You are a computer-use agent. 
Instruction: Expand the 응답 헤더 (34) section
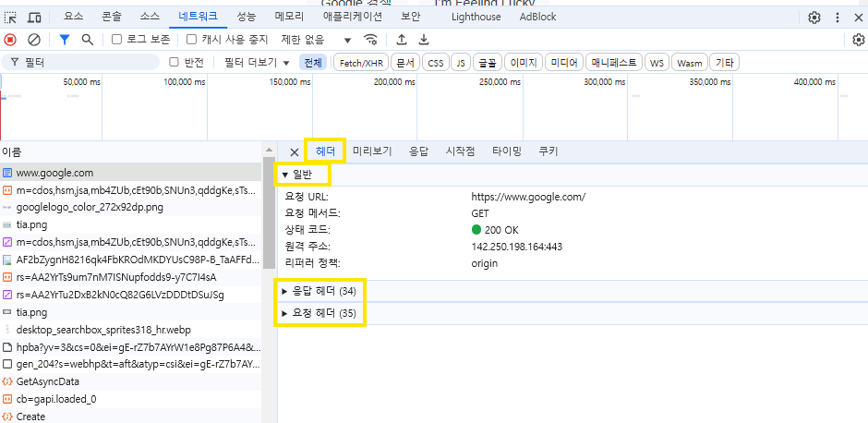(319, 291)
